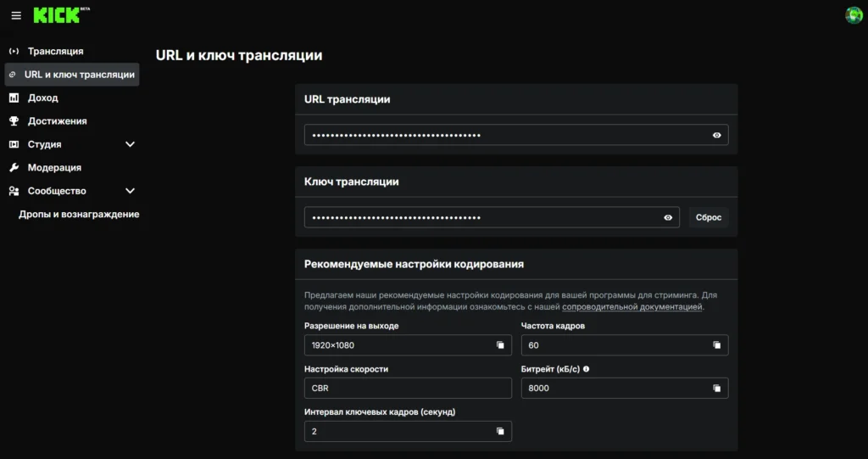Image resolution: width=868 pixels, height=459 pixels.
Task: Open the hamburger menu
Action: [x=16, y=15]
